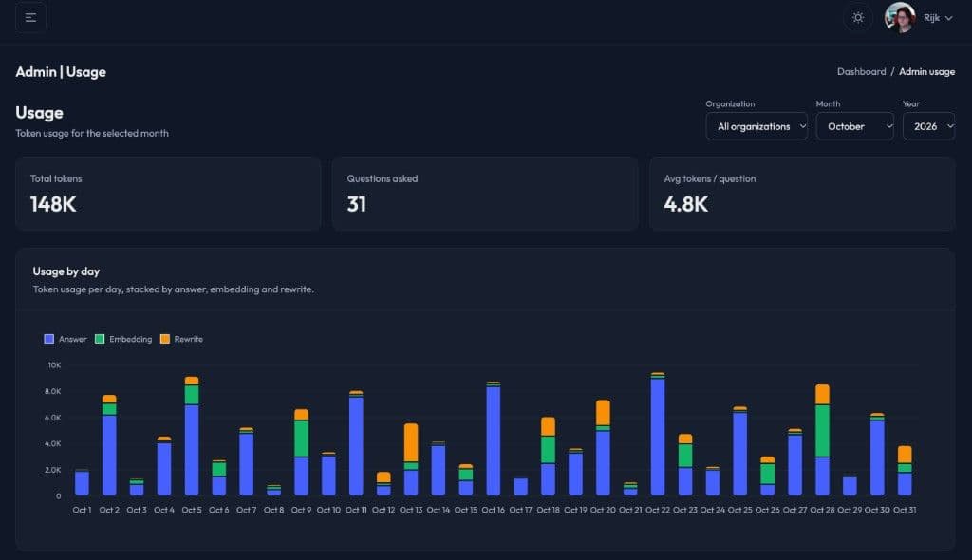Open the sidebar hamburger menu

point(30,17)
